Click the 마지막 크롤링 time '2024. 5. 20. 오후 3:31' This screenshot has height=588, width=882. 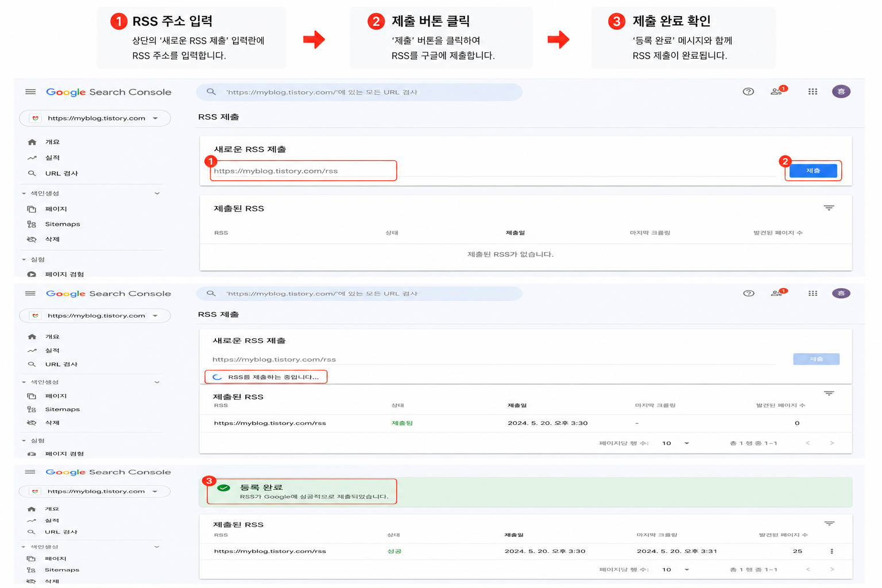(677, 551)
